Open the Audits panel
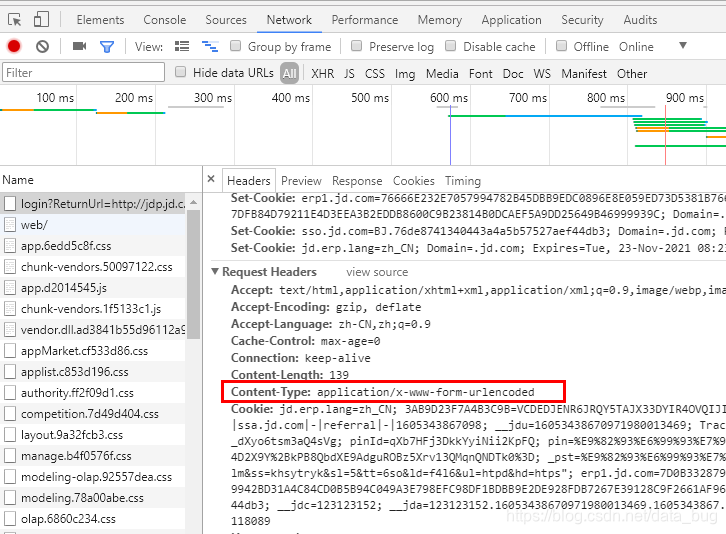The image size is (726, 534). point(640,20)
